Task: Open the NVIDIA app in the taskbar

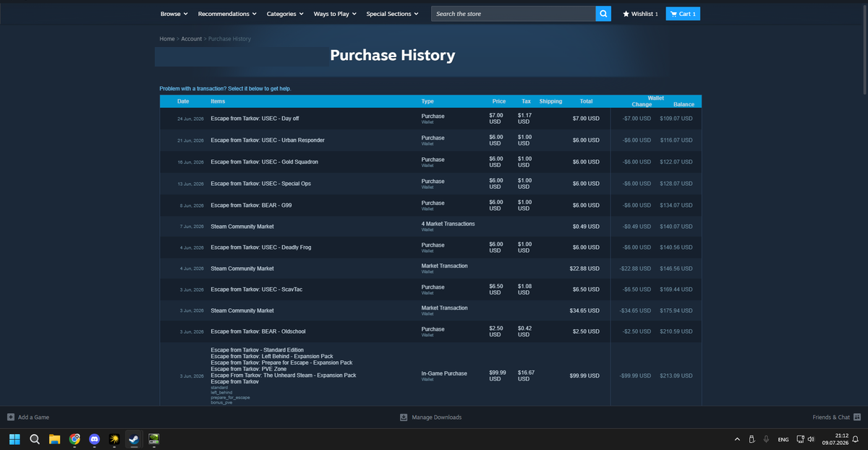Action: [x=154, y=439]
